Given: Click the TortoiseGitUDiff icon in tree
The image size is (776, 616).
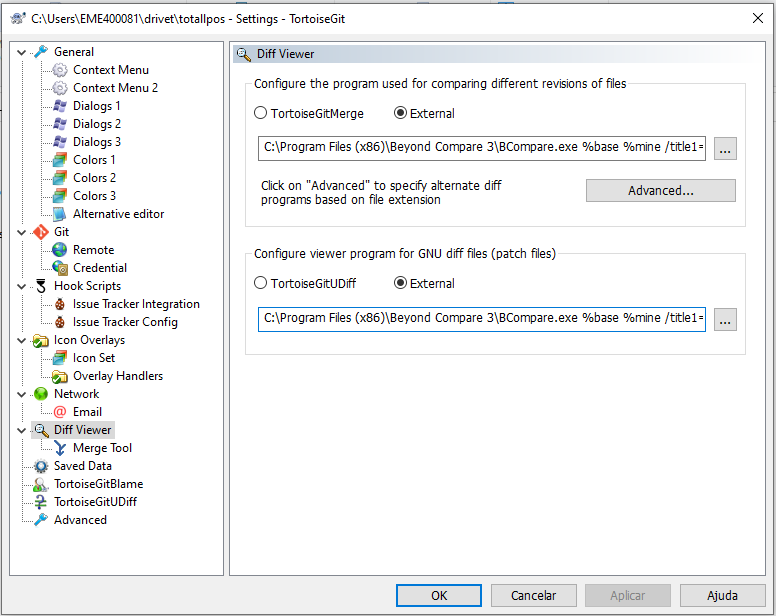Looking at the screenshot, I should click(41, 502).
